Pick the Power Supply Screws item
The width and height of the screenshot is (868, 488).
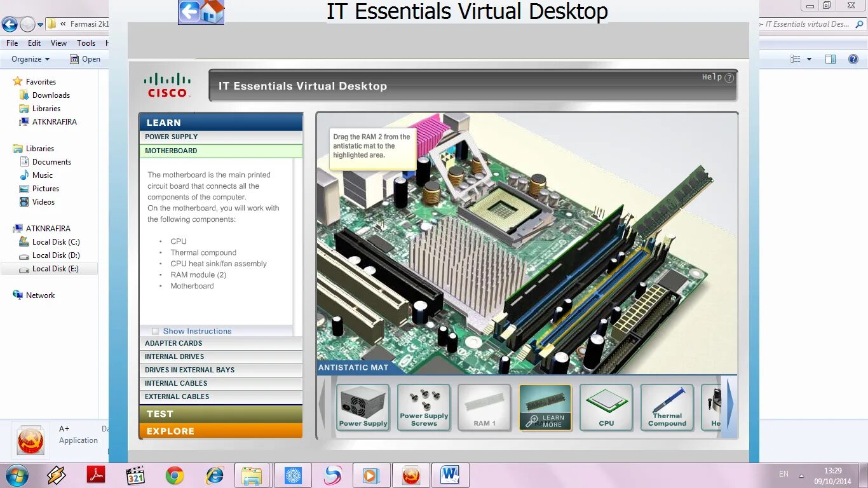click(x=424, y=408)
